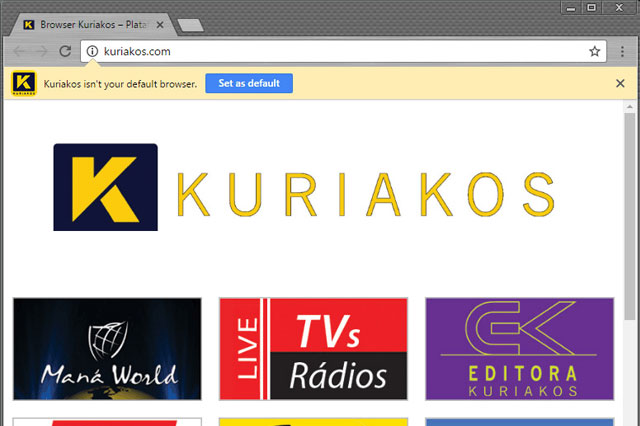This screenshot has height=426, width=640.
Task: Click the vertical scrollbar thumb
Action: tap(629, 216)
